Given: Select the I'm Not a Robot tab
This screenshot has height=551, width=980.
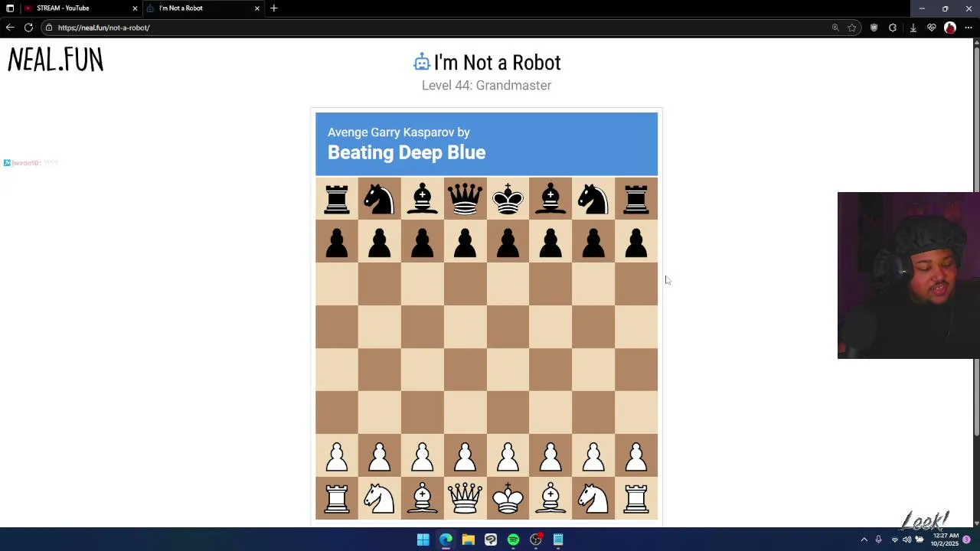Looking at the screenshot, I should point(203,8).
